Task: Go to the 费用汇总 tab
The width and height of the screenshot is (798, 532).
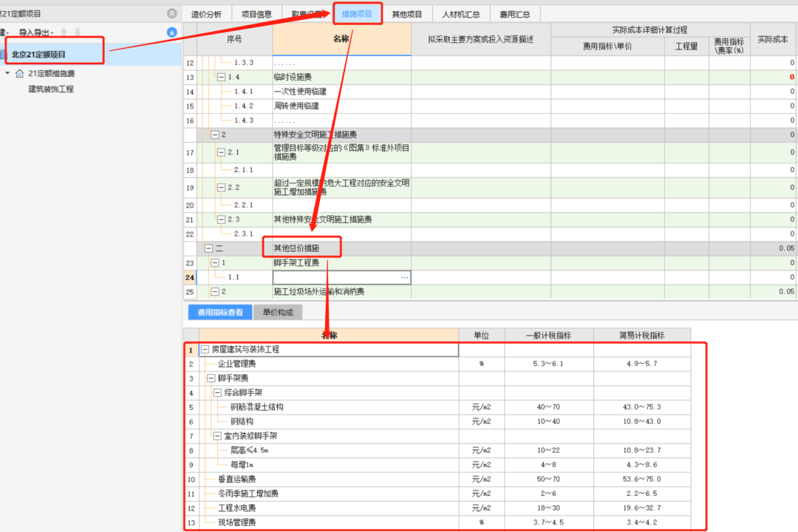Action: pos(515,14)
